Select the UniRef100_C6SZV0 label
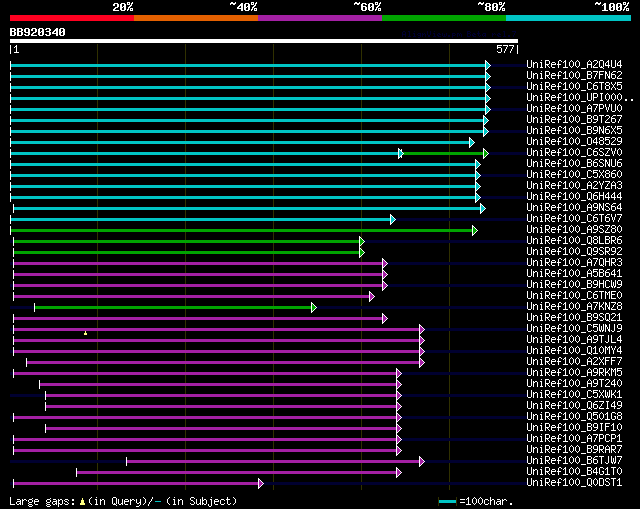Image resolution: width=640 pixels, height=509 pixels. coord(574,153)
